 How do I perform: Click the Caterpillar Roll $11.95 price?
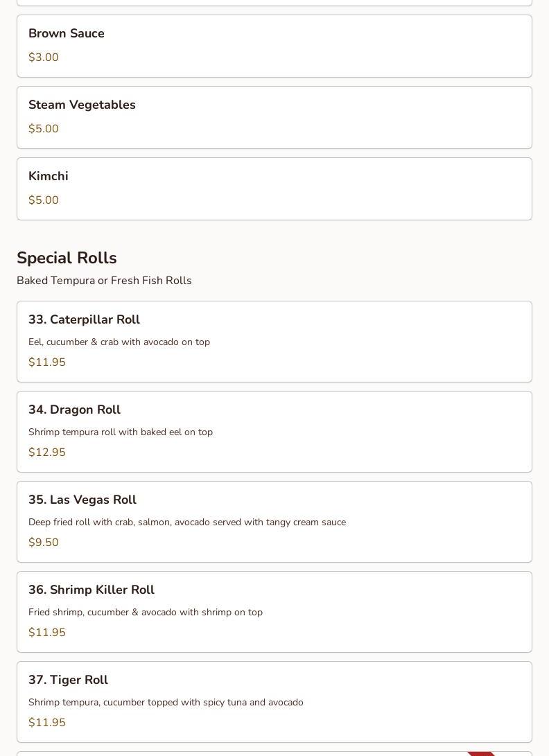[x=47, y=362]
